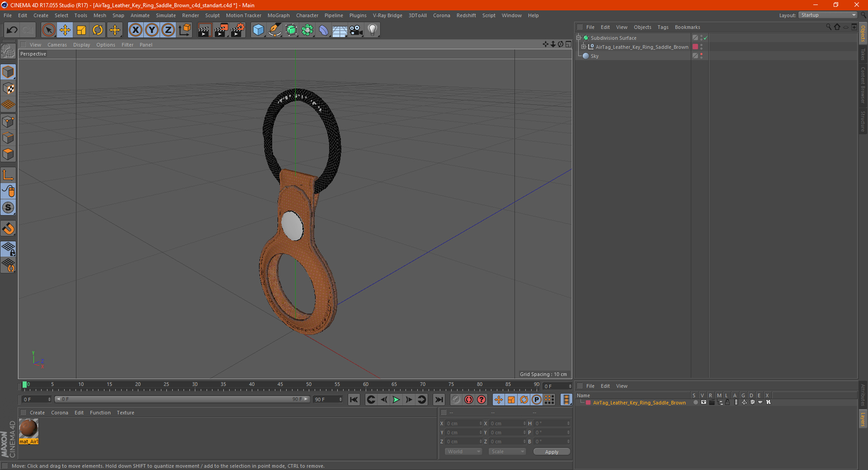This screenshot has height=470, width=868.
Task: Open the spline pen tool
Action: point(275,30)
